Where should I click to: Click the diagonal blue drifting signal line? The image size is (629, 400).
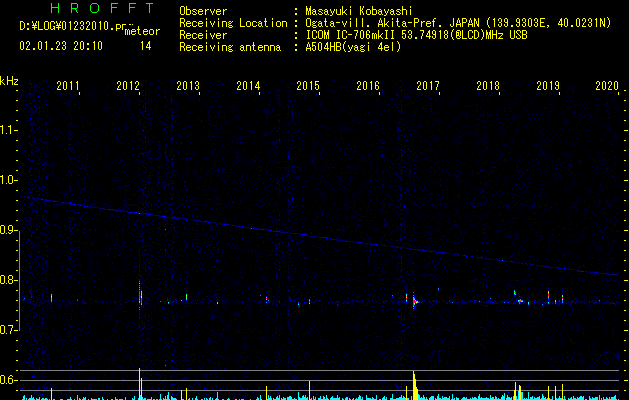tap(319, 235)
